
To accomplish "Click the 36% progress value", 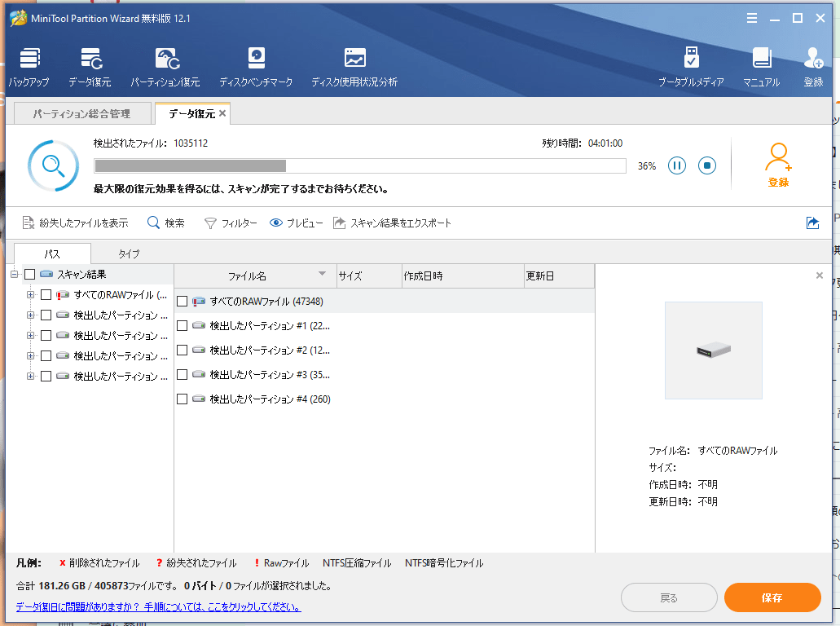I will tap(647, 166).
